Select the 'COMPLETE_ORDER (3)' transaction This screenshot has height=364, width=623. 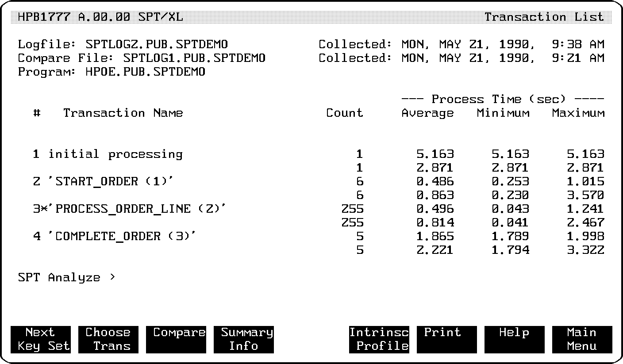point(126,237)
